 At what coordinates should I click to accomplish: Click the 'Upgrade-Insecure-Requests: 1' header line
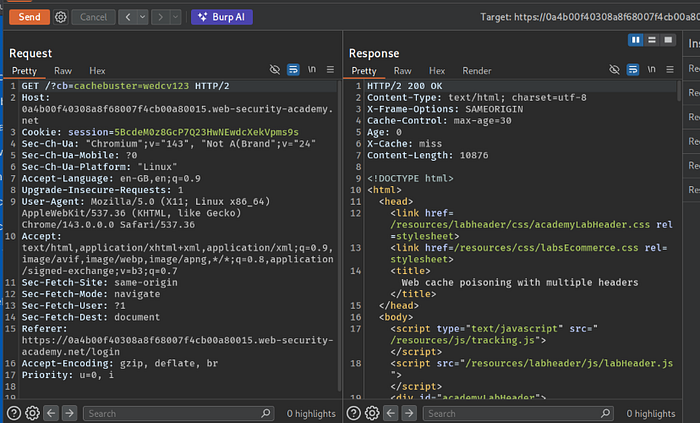(102, 190)
